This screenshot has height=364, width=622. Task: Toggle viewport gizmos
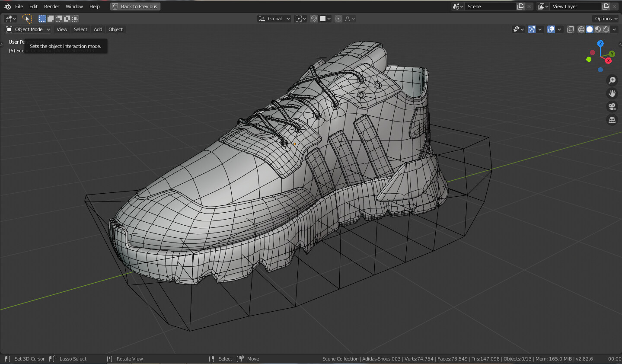coord(532,29)
